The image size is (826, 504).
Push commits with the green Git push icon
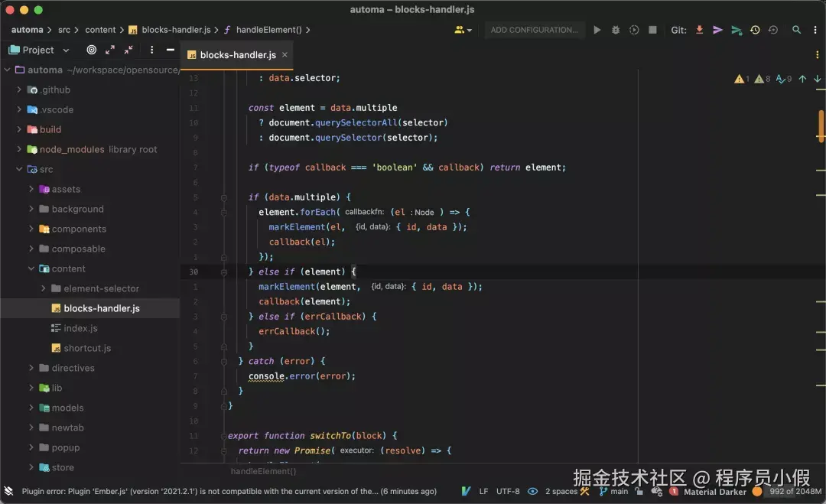point(737,30)
